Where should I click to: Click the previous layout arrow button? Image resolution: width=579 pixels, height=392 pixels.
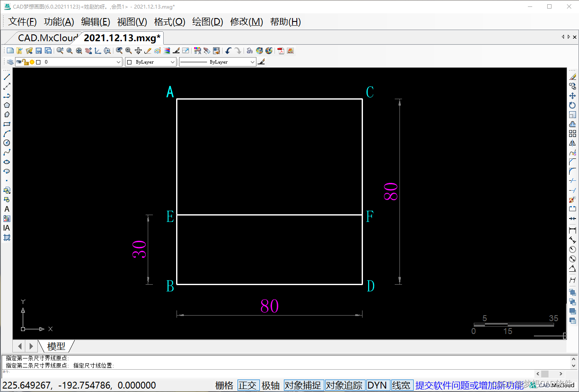point(19,346)
